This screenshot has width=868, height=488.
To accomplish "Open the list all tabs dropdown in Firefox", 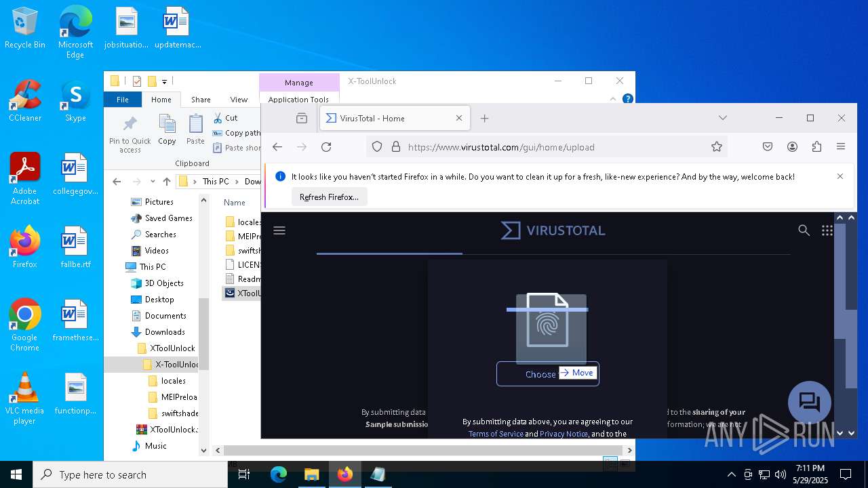I will click(723, 118).
